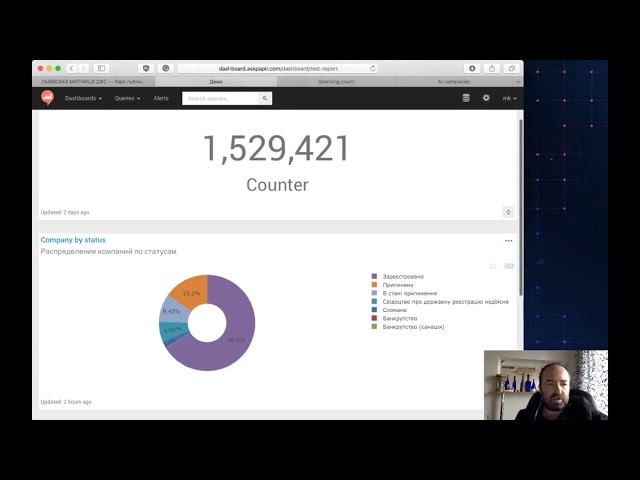Open the Company by status widget options menu
Image resolution: width=640 pixels, height=480 pixels.
509,240
